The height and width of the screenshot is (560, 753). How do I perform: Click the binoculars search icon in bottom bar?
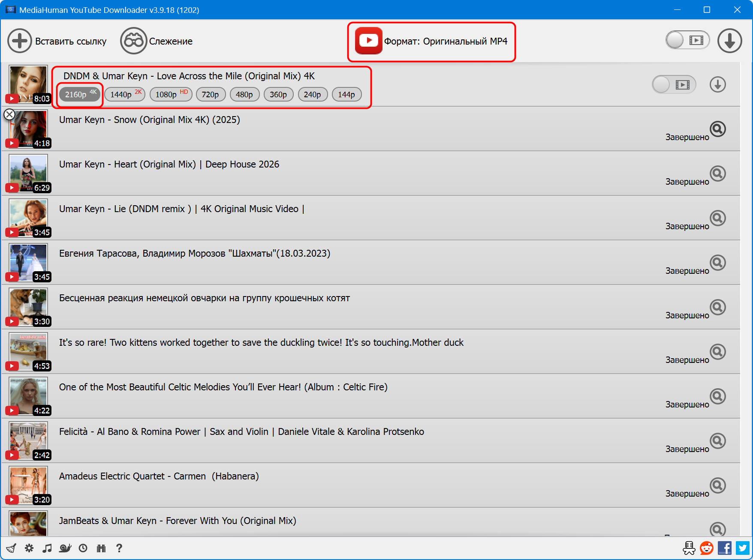(101, 548)
